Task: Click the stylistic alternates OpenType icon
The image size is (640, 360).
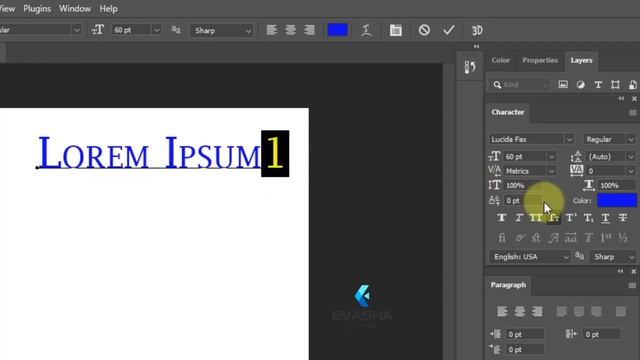Action: pos(571,238)
